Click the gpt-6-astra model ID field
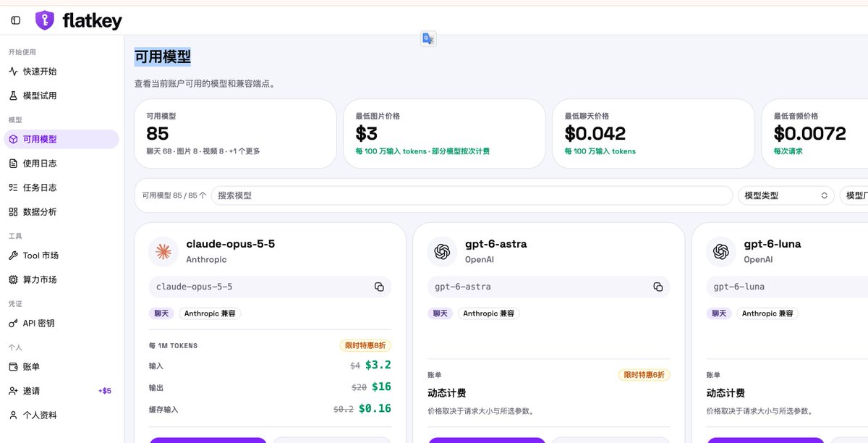 tap(548, 287)
